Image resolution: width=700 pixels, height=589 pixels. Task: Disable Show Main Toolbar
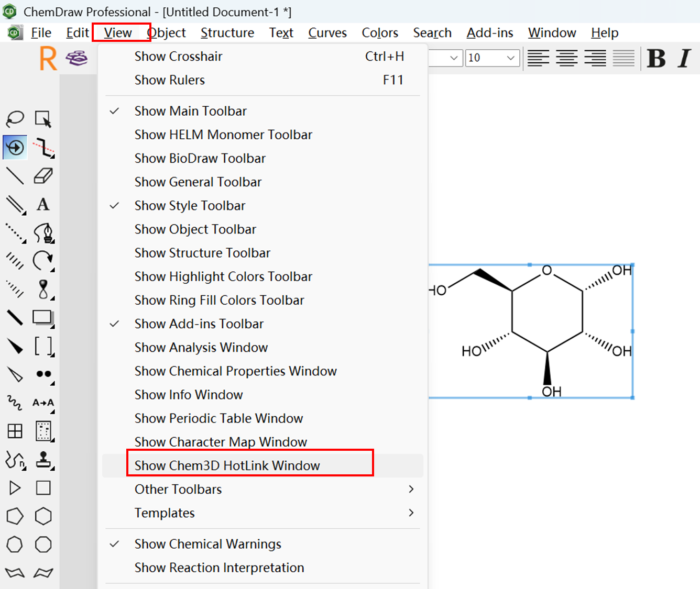click(x=190, y=110)
